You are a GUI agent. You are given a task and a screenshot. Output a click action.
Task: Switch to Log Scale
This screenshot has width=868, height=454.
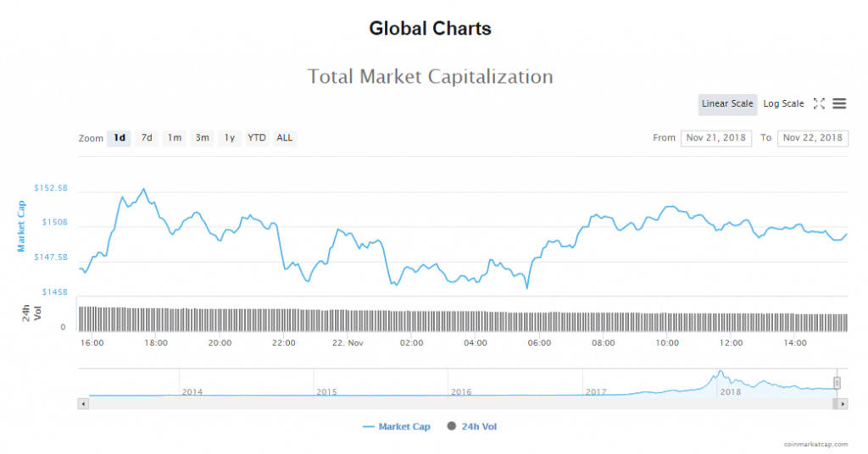pyautogui.click(x=783, y=103)
